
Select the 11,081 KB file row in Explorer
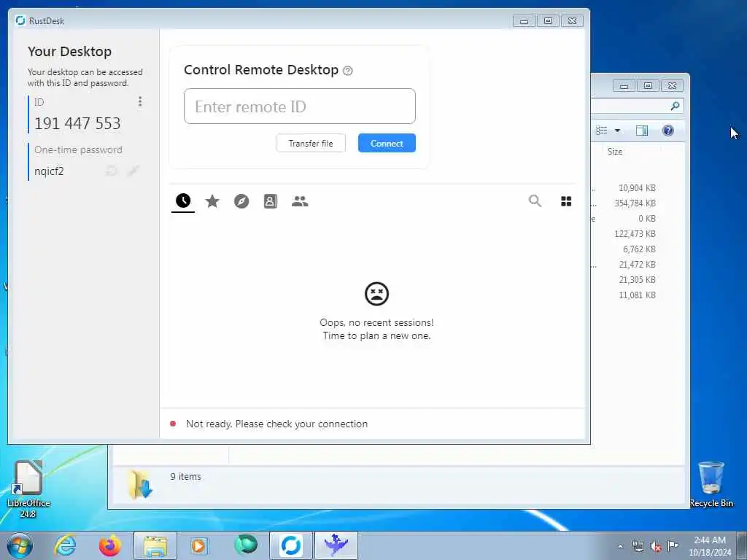pos(637,295)
